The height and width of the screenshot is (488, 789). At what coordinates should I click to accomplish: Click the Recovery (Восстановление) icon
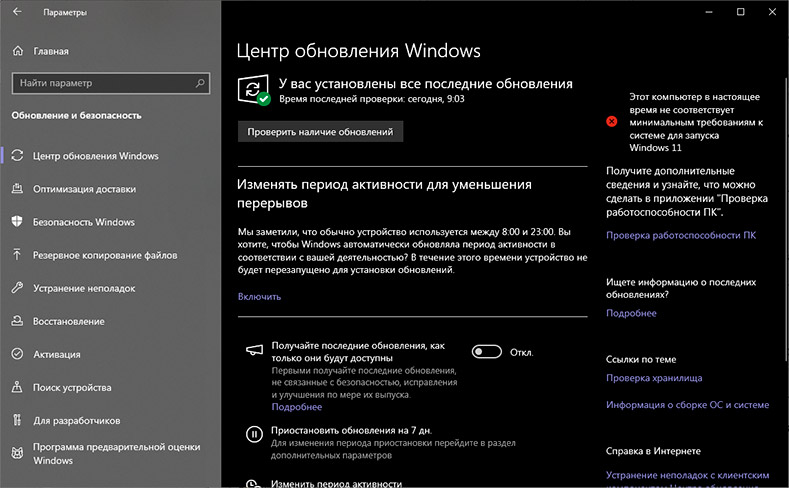coord(17,321)
